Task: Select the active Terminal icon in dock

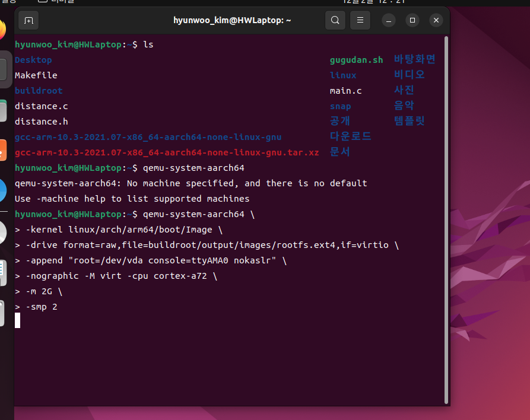Action: [3, 69]
